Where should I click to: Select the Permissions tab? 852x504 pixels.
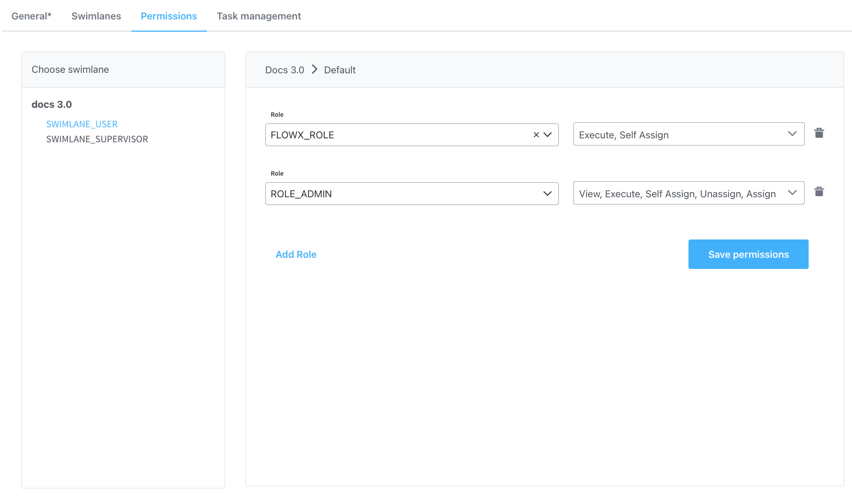169,16
